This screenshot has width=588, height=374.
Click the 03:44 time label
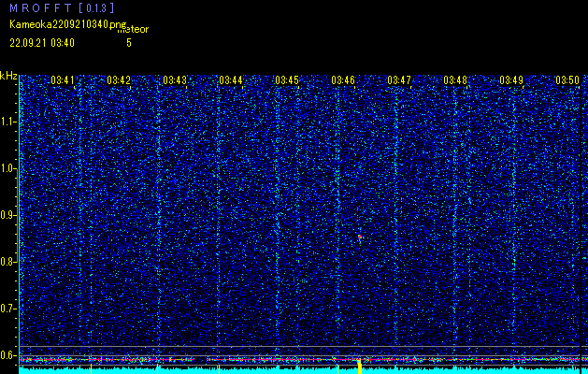click(x=231, y=80)
